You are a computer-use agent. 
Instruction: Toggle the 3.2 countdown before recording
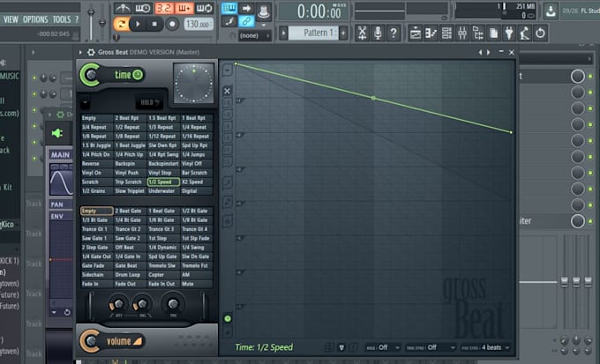click(x=164, y=8)
